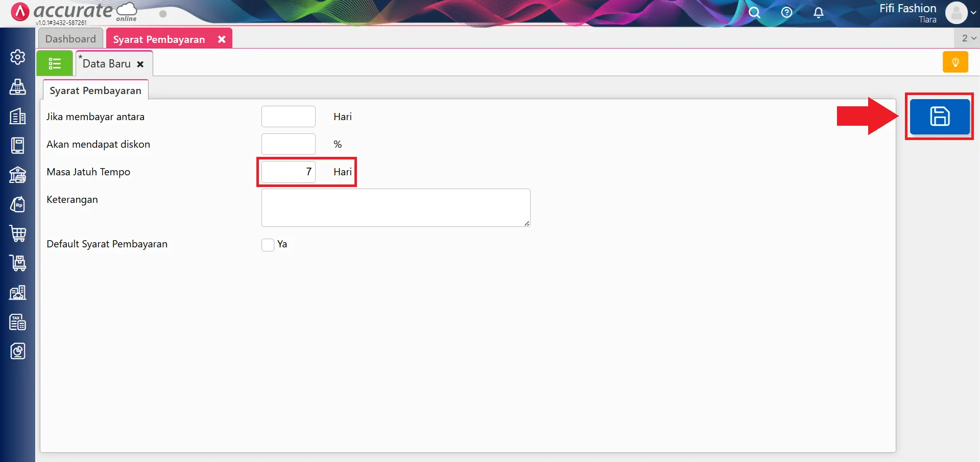Close the Syarat Pembayaran tab

point(222,39)
